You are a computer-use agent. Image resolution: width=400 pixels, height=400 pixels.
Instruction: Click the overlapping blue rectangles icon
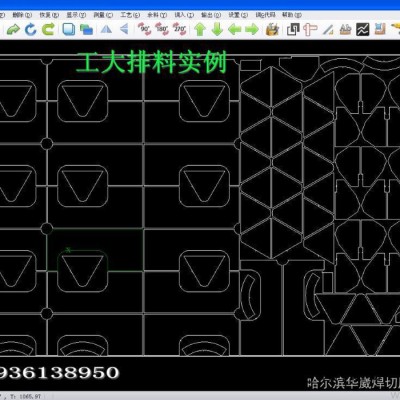tap(86, 30)
